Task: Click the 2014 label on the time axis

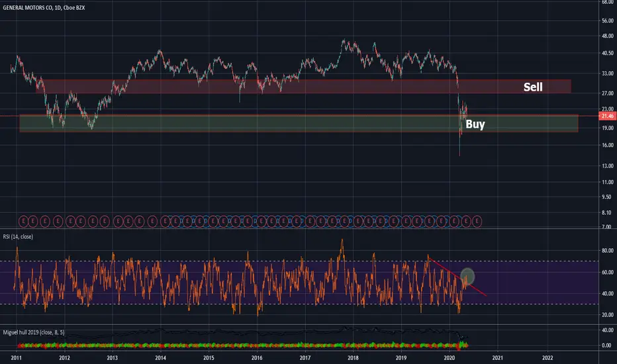Action: [161, 357]
